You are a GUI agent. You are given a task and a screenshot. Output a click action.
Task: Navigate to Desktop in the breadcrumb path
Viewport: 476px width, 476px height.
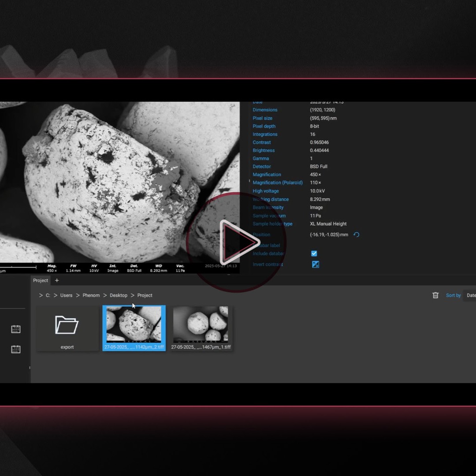(118, 295)
